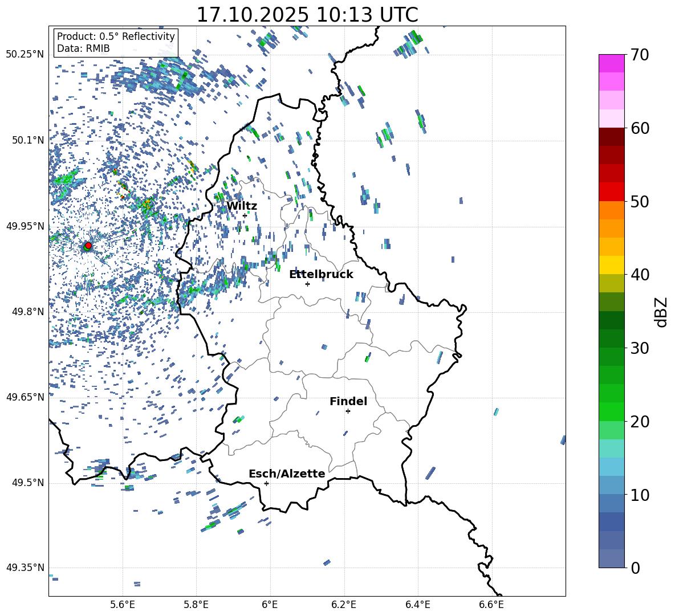The height and width of the screenshot is (616, 675).
Task: Select the Wiltz city label
Action: coord(242,206)
